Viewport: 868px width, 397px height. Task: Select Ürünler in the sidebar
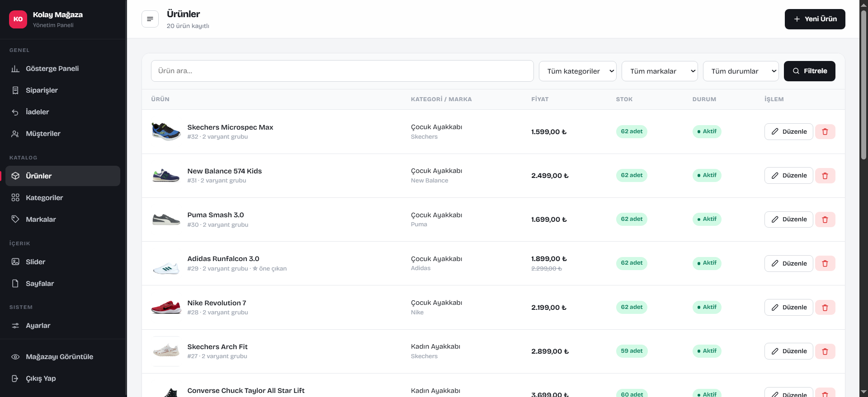pyautogui.click(x=63, y=176)
